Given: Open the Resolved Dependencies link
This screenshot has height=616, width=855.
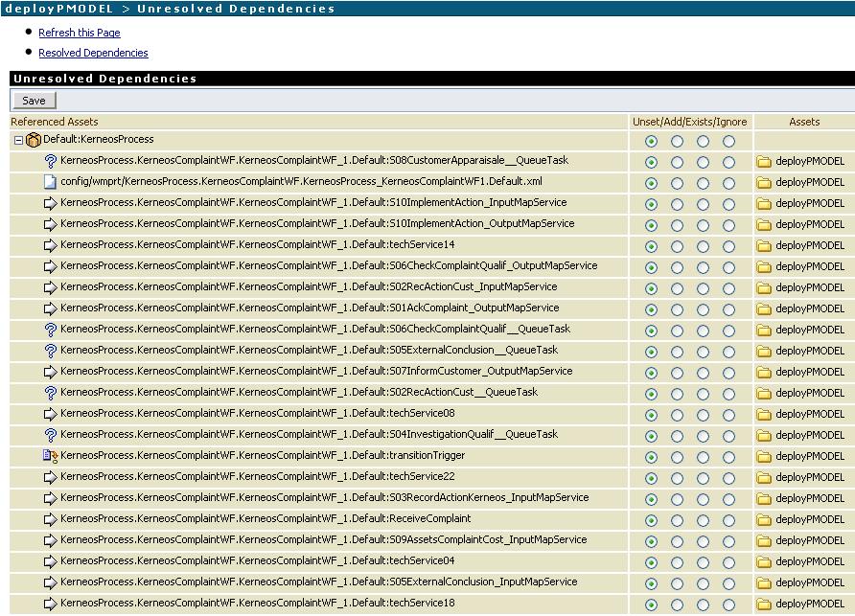Looking at the screenshot, I should tap(93, 53).
